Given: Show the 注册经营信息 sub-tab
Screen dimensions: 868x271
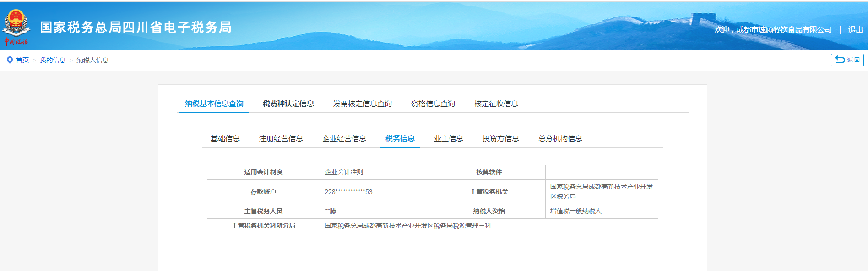Looking at the screenshot, I should 281,138.
